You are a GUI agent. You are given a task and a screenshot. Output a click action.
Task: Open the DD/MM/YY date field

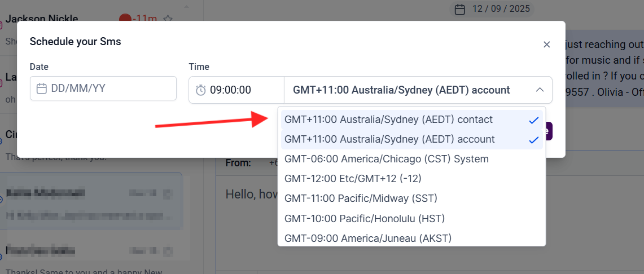click(103, 88)
